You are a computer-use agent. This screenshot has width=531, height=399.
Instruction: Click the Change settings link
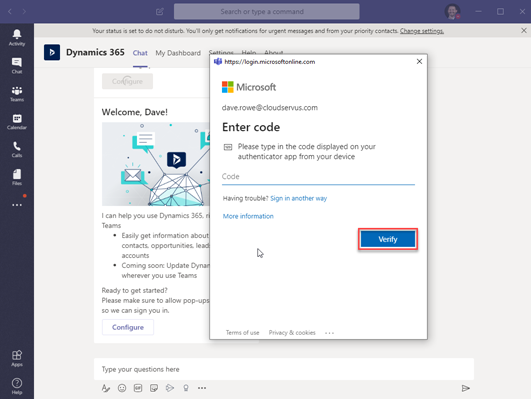click(x=422, y=31)
